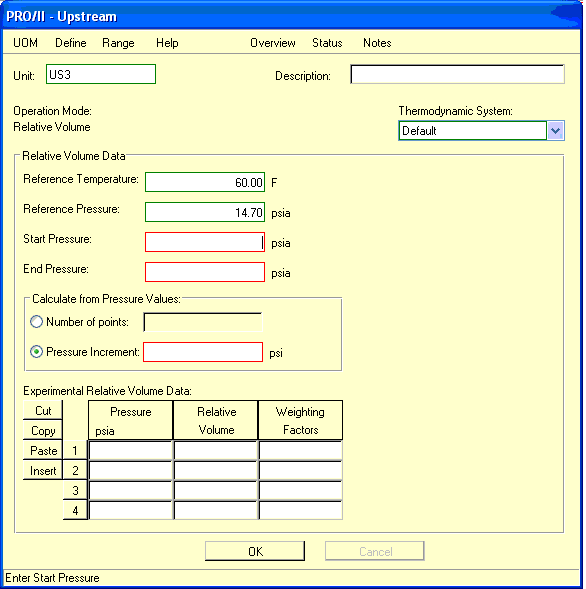
Task: Click the Copy button beside the table
Action: click(43, 430)
